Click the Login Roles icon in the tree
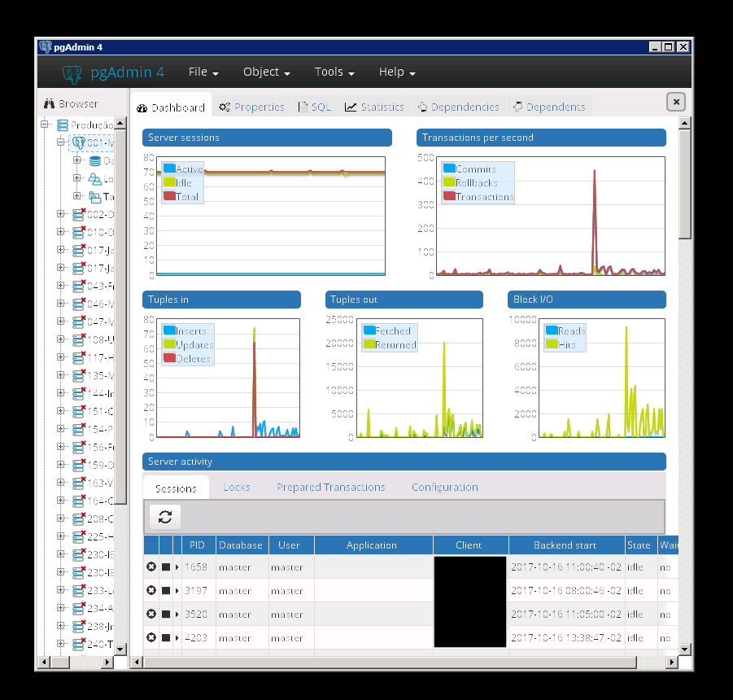The width and height of the screenshot is (733, 700). [94, 179]
